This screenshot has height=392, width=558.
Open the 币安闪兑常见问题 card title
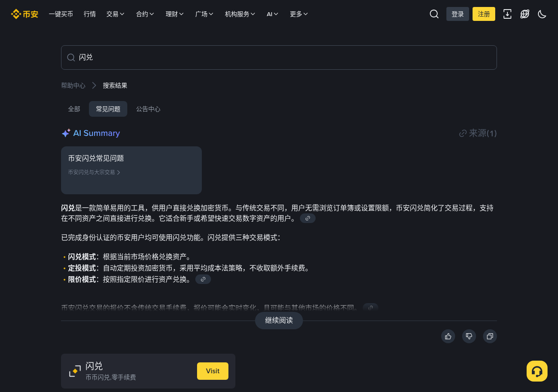[96, 159]
